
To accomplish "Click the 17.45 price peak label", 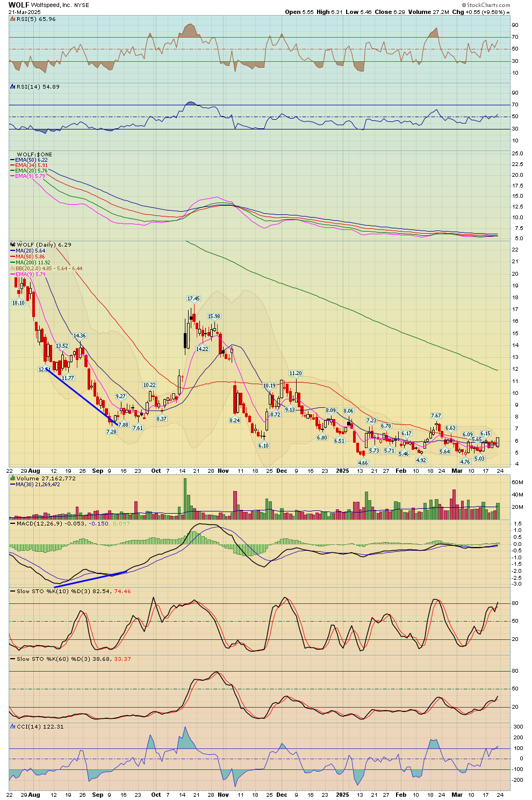I will point(193,299).
